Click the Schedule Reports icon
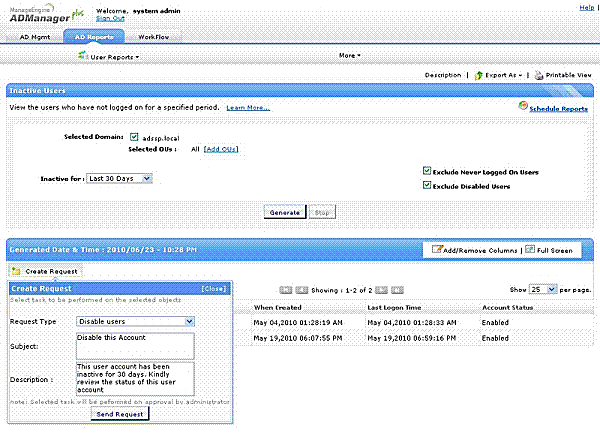 point(523,106)
